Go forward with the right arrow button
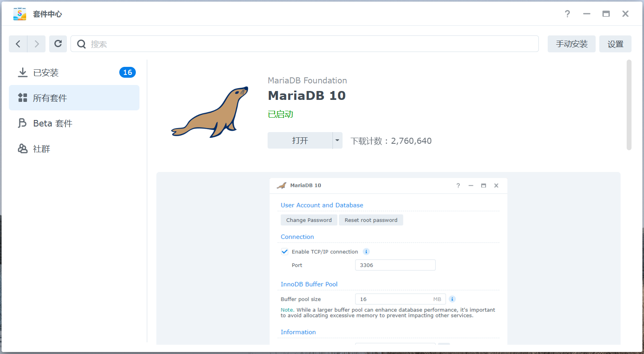Viewport: 644px width, 354px height. coord(36,44)
